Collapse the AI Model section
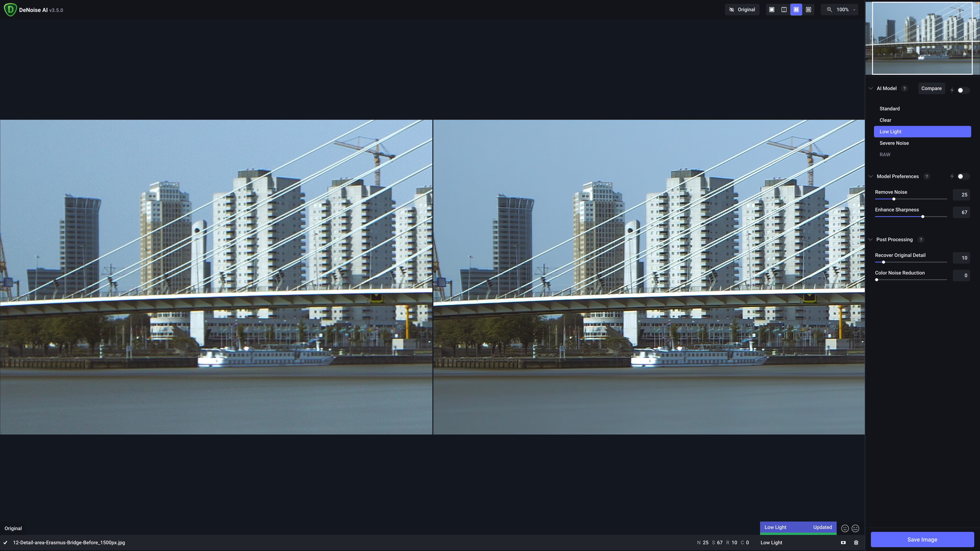 (x=871, y=88)
